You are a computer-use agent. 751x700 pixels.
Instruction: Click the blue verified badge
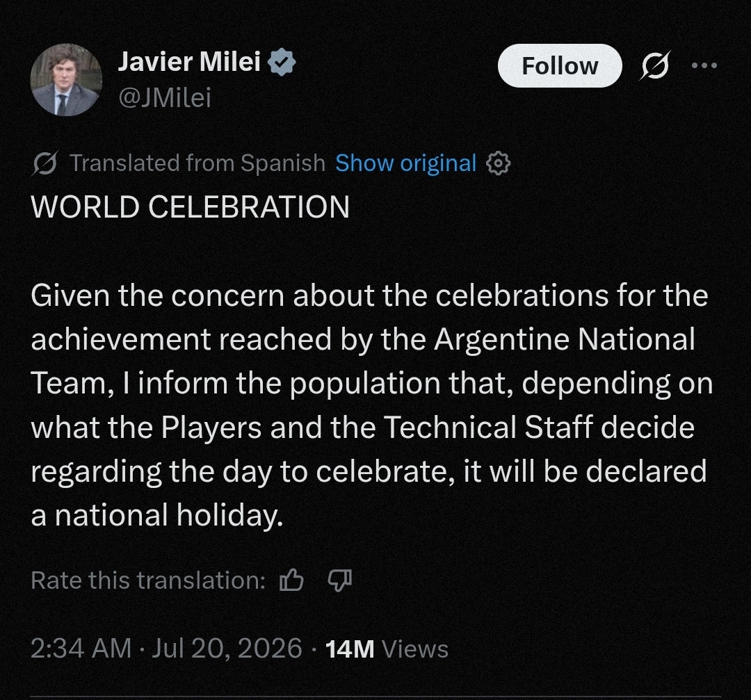tap(282, 63)
